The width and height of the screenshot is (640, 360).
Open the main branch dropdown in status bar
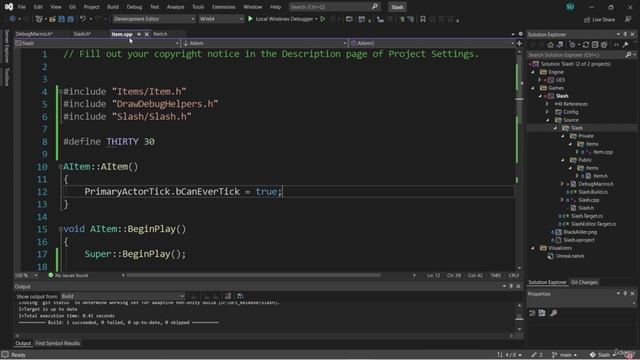point(564,355)
